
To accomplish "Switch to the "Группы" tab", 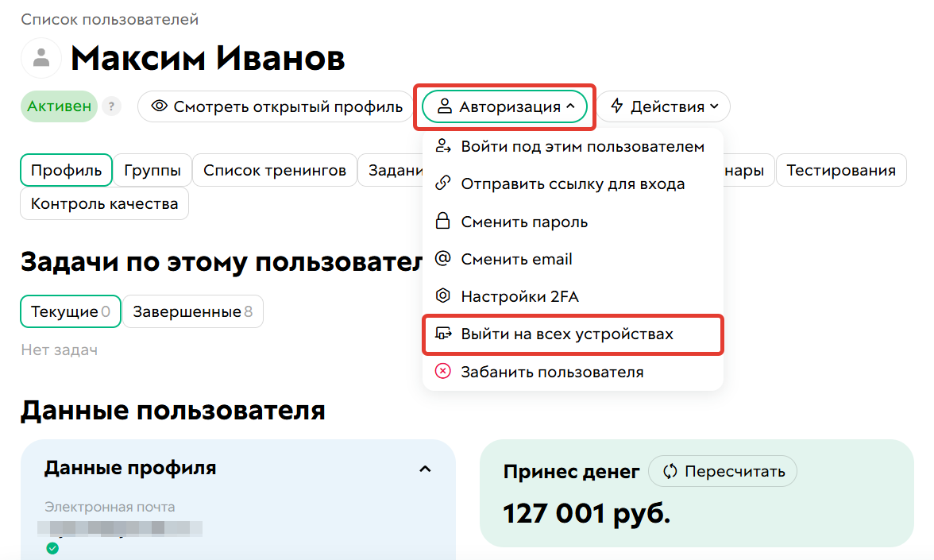I will (x=152, y=169).
